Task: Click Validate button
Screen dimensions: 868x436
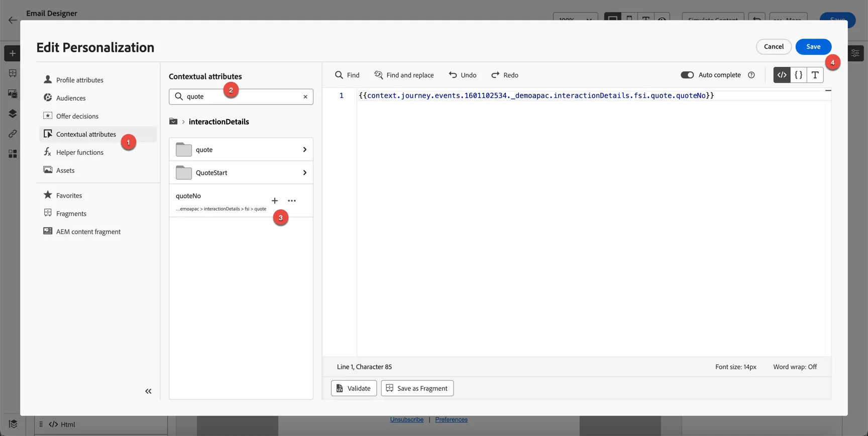Action: (x=354, y=388)
